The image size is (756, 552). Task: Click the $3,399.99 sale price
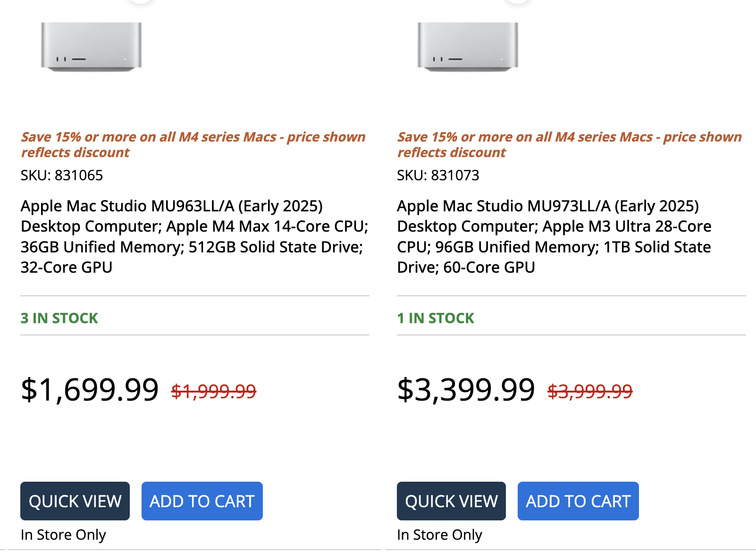pos(466,390)
